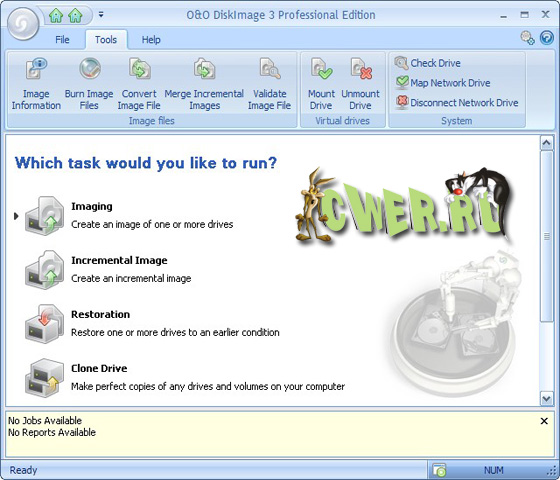Click Unmount Drive in Virtual drives
The image size is (560, 480).
point(360,84)
